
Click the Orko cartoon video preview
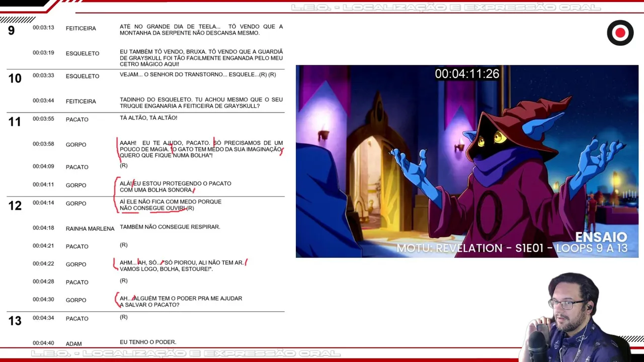click(x=467, y=161)
